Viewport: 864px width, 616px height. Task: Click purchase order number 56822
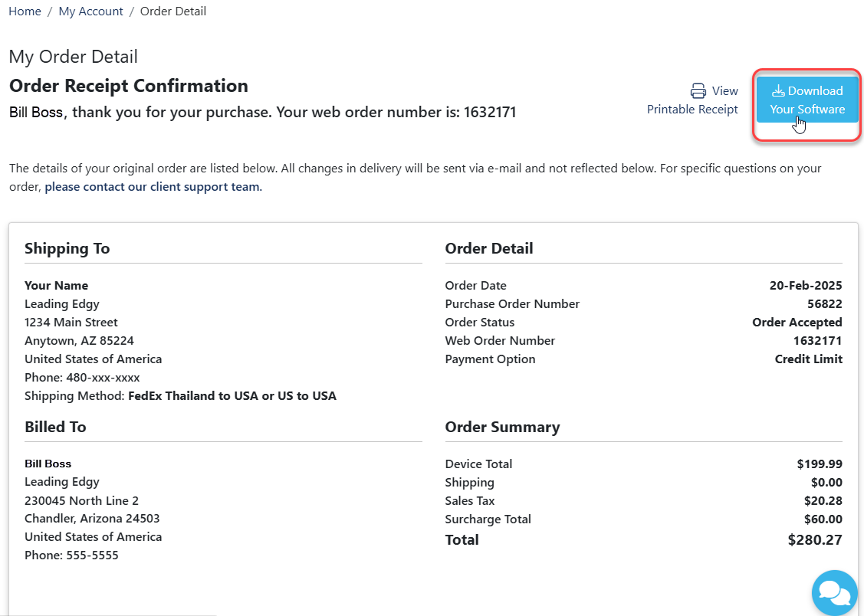coord(825,304)
